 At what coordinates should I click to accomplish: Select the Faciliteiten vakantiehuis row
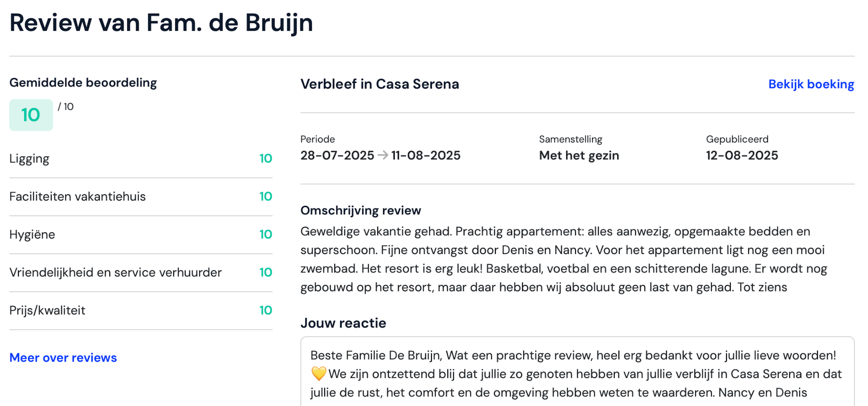(x=141, y=197)
